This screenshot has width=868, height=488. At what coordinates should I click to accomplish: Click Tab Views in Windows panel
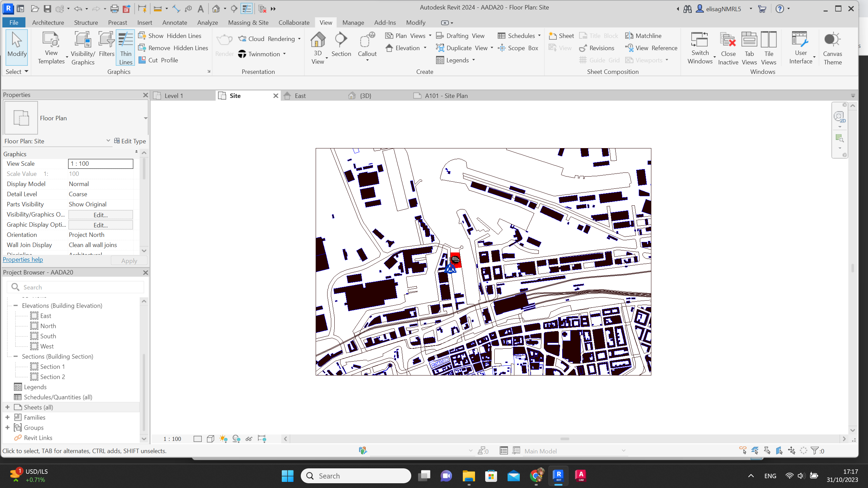tap(749, 48)
